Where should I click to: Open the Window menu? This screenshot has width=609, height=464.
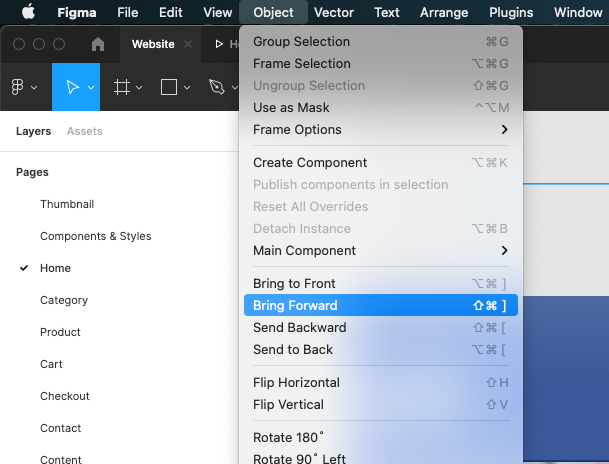coord(578,12)
